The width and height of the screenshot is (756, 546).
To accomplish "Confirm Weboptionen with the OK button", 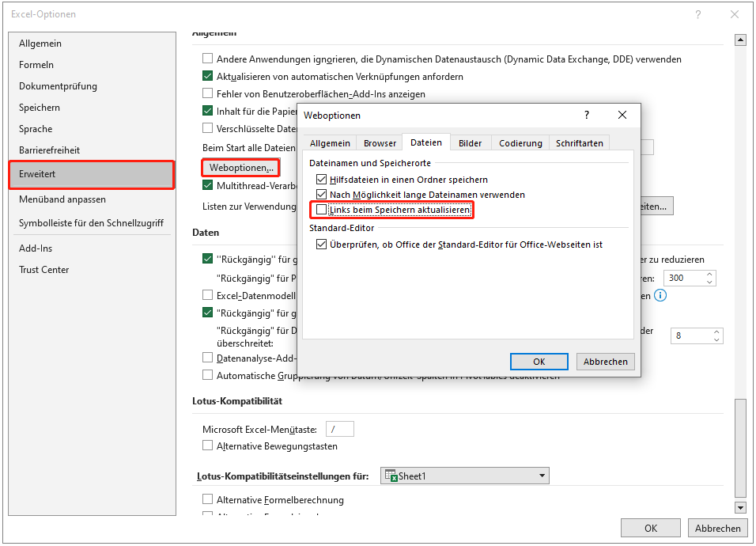I will 539,362.
